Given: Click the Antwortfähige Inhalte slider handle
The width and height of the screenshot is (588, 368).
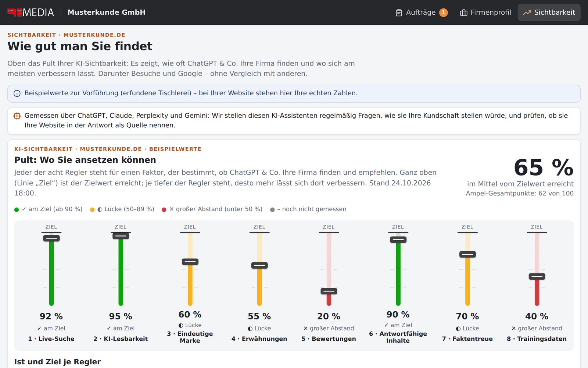Looking at the screenshot, I should (398, 240).
